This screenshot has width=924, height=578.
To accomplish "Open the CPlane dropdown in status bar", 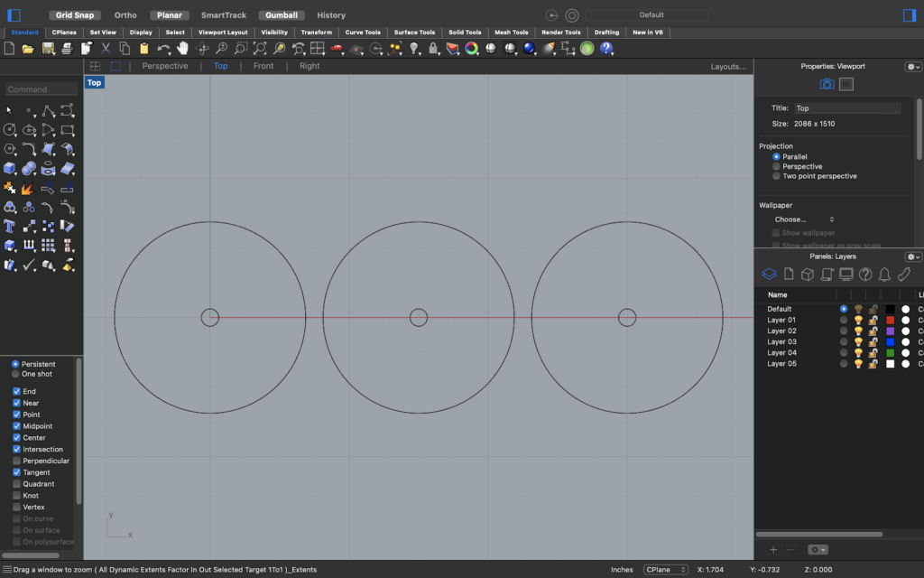I will click(x=665, y=570).
